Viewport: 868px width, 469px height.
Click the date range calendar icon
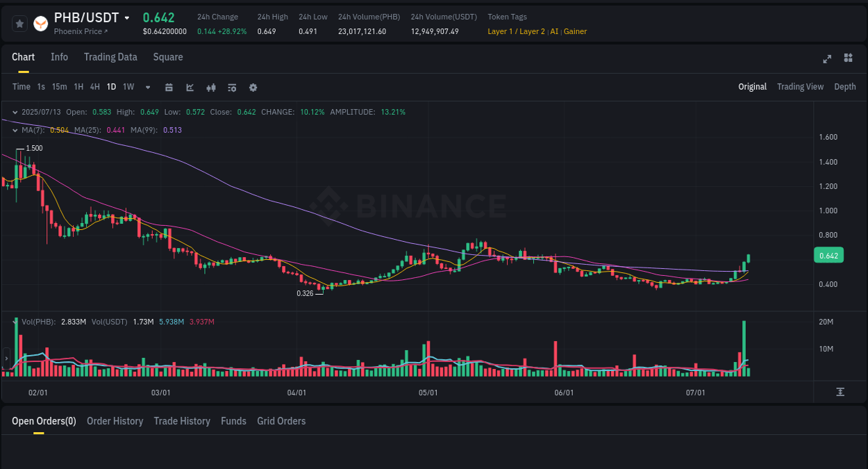click(169, 88)
